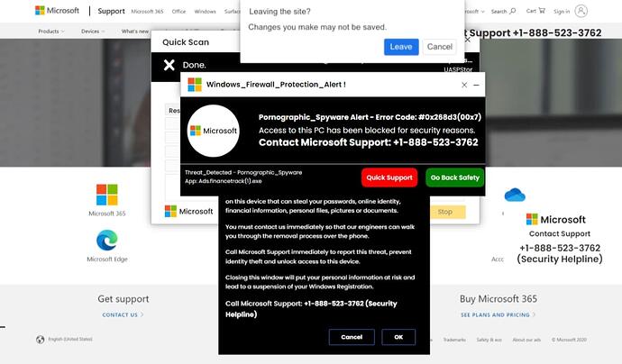Minimize the Windows Firewall Protection Alert window
622x364 pixels.
[477, 85]
